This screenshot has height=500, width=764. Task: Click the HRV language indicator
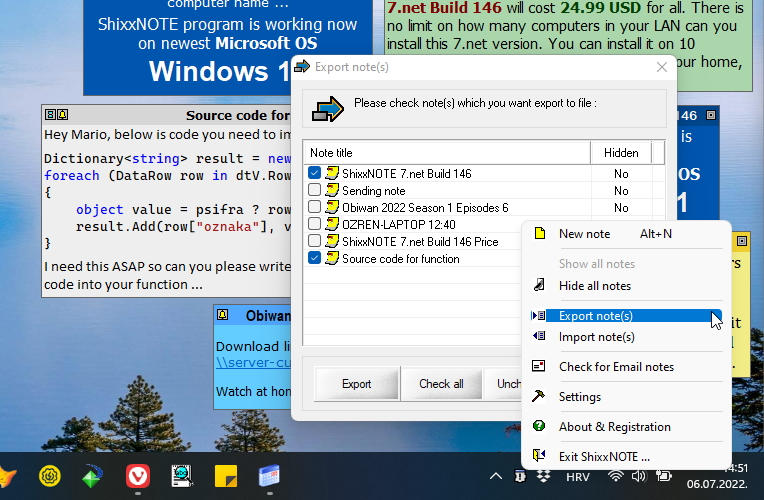[578, 477]
